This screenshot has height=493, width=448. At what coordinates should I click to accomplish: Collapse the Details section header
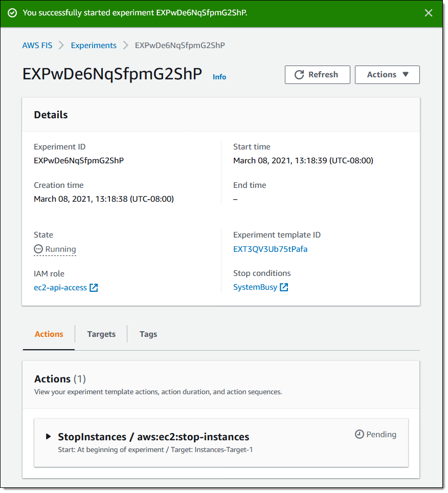point(51,115)
